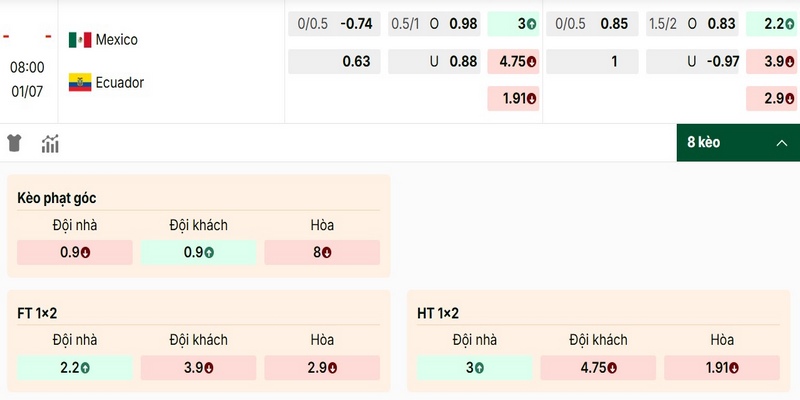Click the Mexico flag icon
The image size is (800, 400).
pyautogui.click(x=80, y=40)
